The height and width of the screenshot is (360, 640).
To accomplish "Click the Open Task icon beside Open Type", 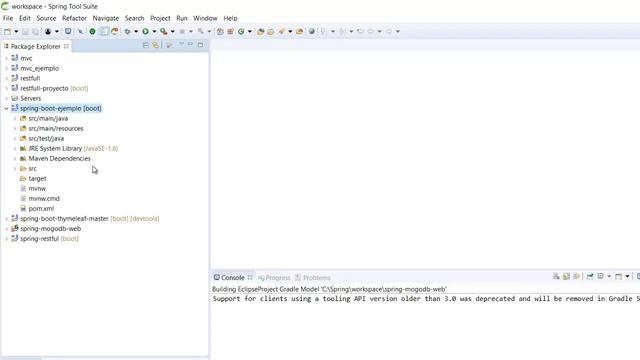I will pyautogui.click(x=271, y=31).
